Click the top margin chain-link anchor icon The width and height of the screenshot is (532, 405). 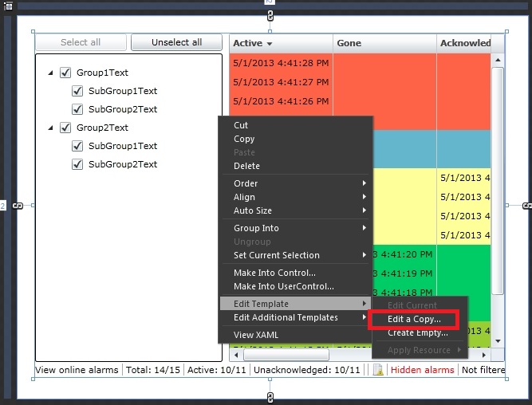tap(270, 15)
